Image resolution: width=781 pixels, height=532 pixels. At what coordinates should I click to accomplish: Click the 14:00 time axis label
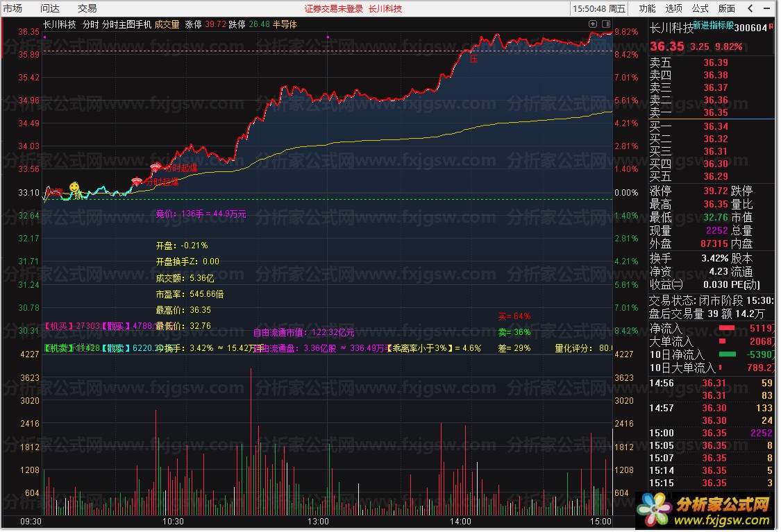(460, 522)
